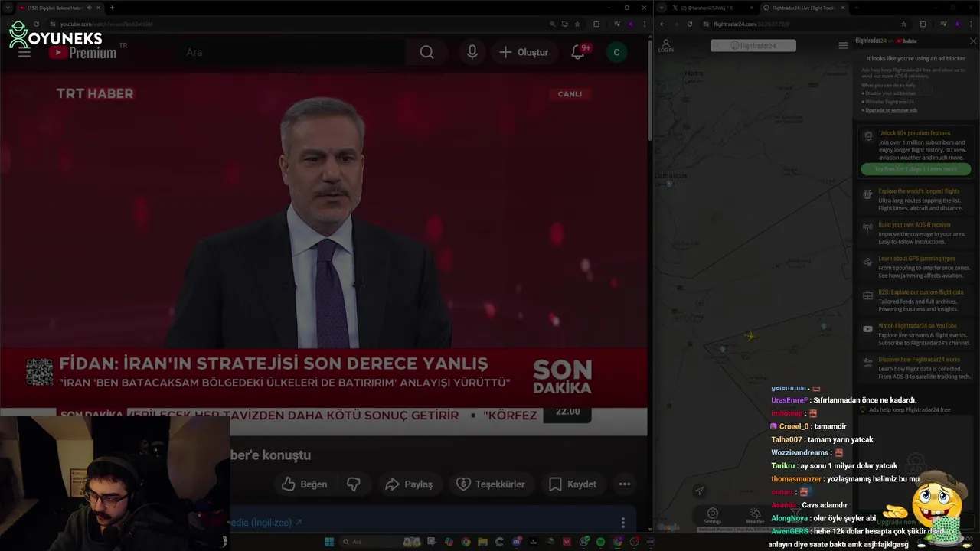This screenshot has height=551, width=980.
Task: Share the video via 'Paylaş'
Action: (x=409, y=484)
